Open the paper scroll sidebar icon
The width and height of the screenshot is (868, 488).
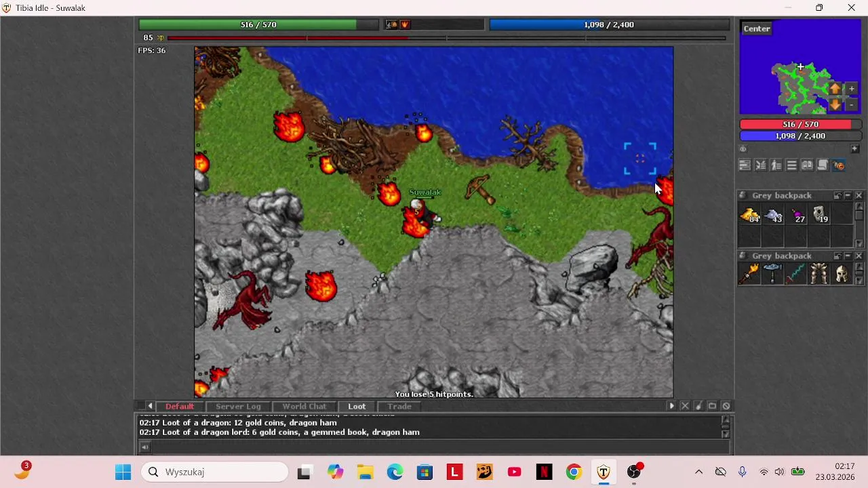[823, 165]
